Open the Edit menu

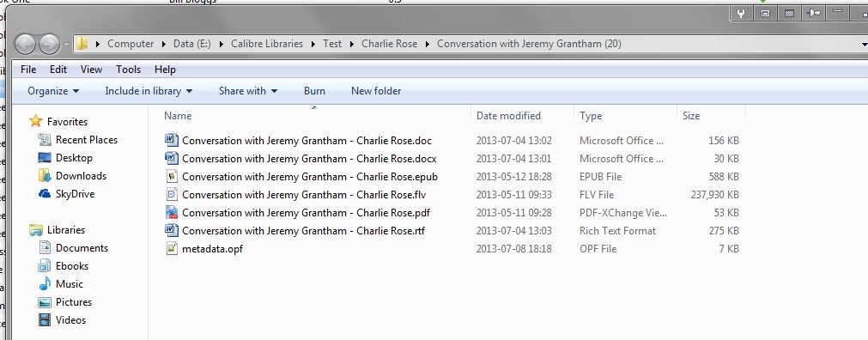point(58,70)
